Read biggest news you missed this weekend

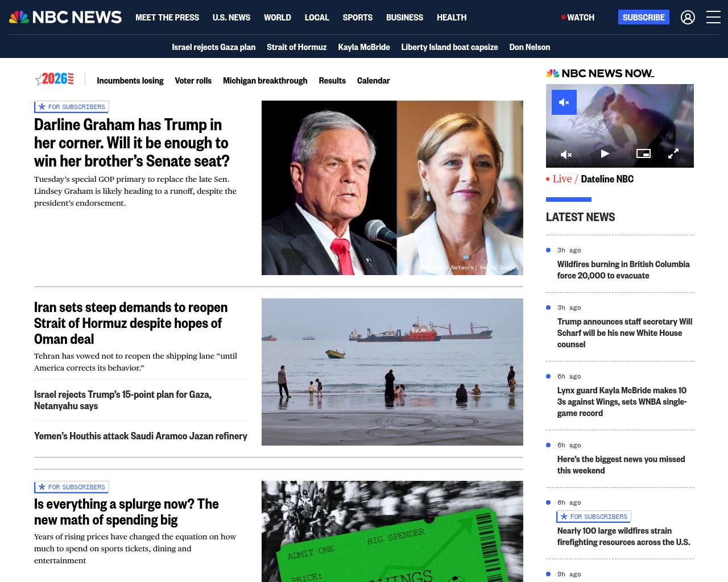pos(621,465)
